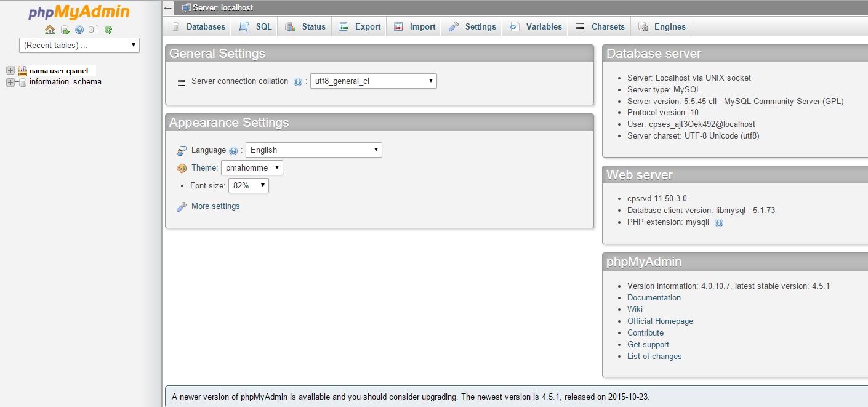868x407 pixels.
Task: Click help icon next to Server connection collation
Action: (298, 82)
